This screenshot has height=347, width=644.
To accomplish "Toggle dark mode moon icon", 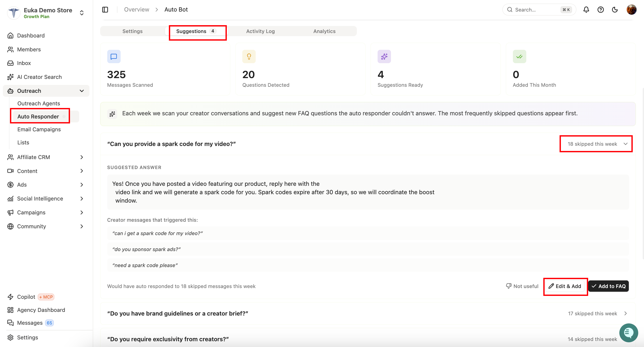I will [615, 10].
